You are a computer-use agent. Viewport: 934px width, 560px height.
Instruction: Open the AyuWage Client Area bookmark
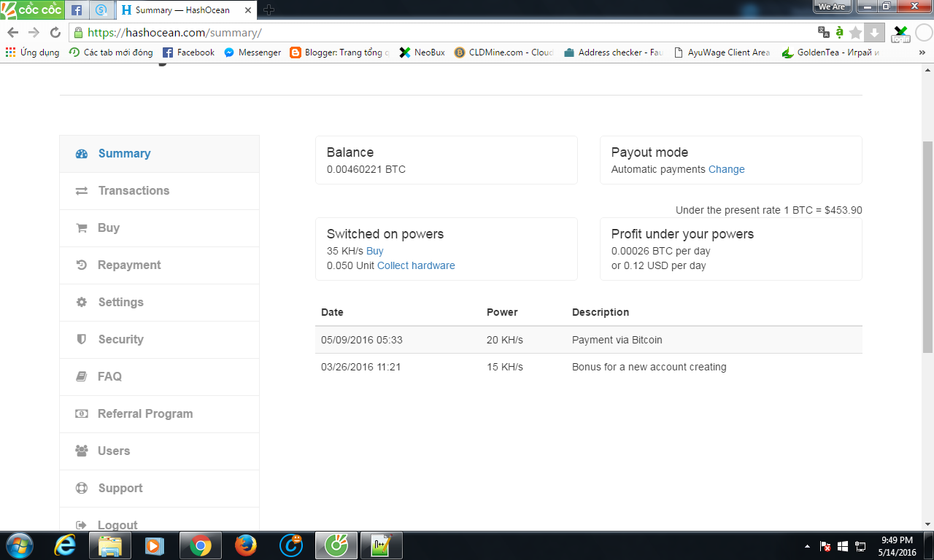(x=722, y=52)
